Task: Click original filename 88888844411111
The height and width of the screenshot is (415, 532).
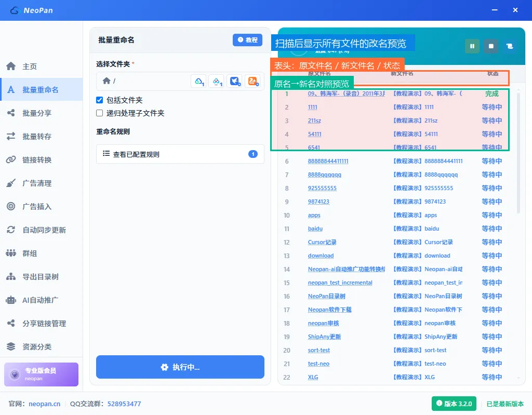Action: coord(328,161)
